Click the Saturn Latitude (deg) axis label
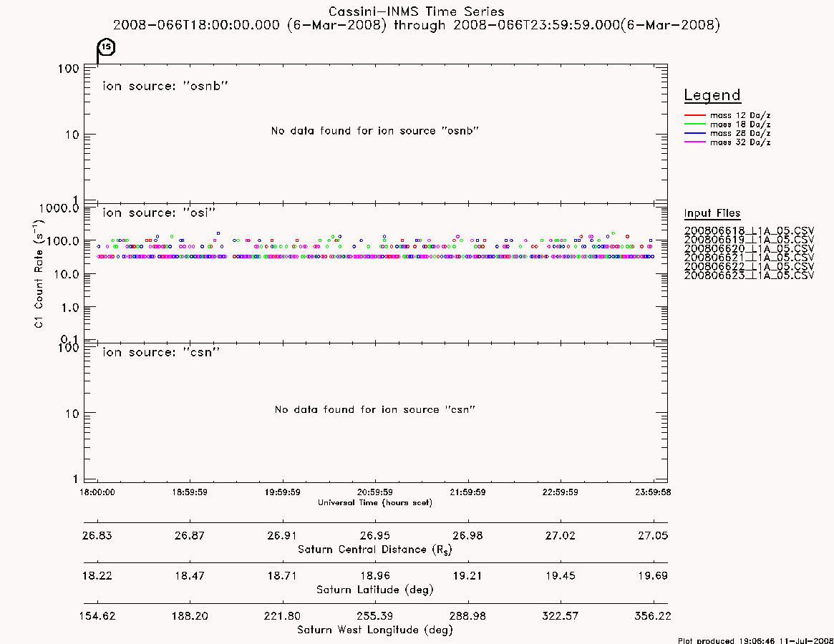 (375, 590)
